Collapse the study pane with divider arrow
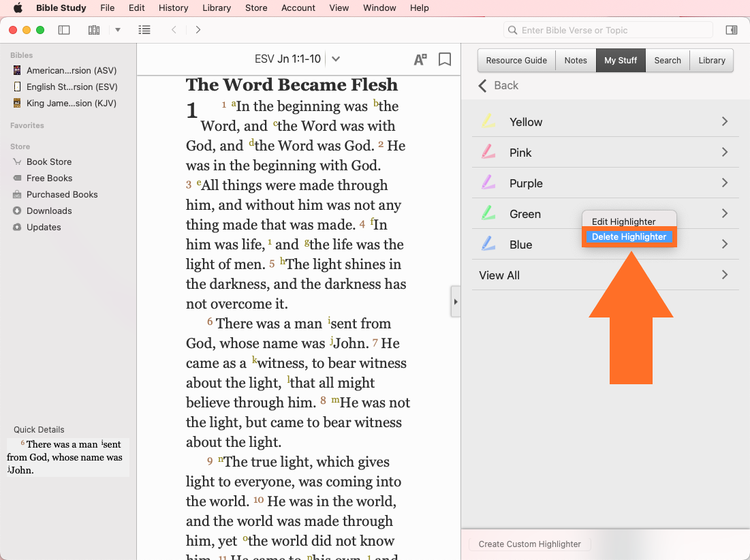The height and width of the screenshot is (560, 750). [x=455, y=302]
